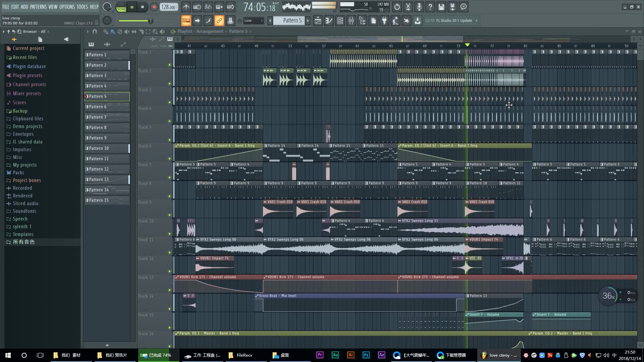Open the Plugin picker plug icon
The height and width of the screenshot is (362, 644).
coord(384,20)
